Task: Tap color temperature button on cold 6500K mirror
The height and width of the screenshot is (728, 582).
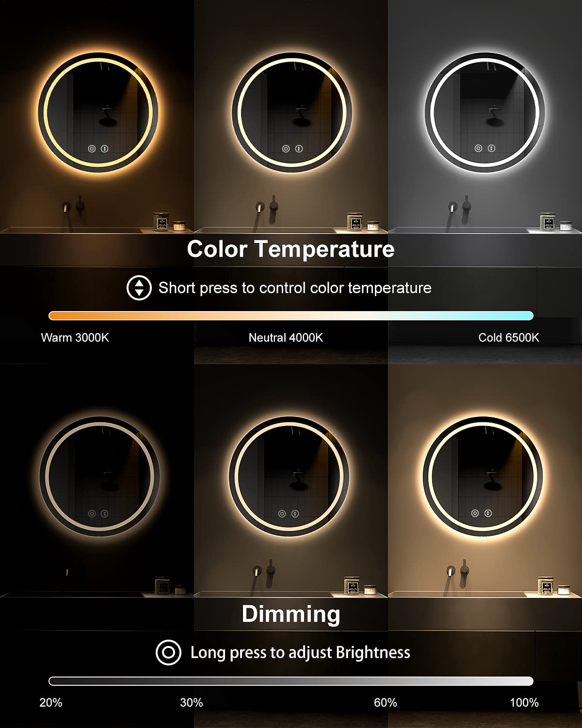Action: tap(491, 148)
